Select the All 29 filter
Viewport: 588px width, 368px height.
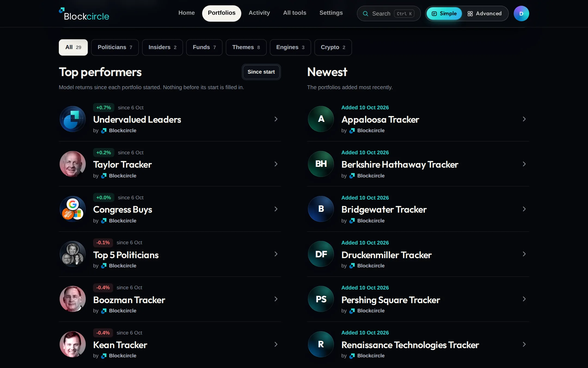(x=73, y=47)
